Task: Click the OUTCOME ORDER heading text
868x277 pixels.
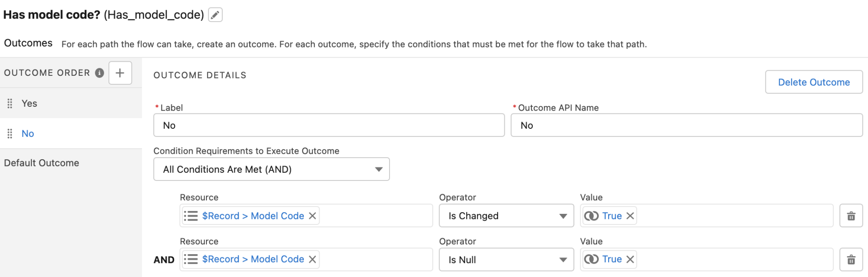Action: point(47,73)
